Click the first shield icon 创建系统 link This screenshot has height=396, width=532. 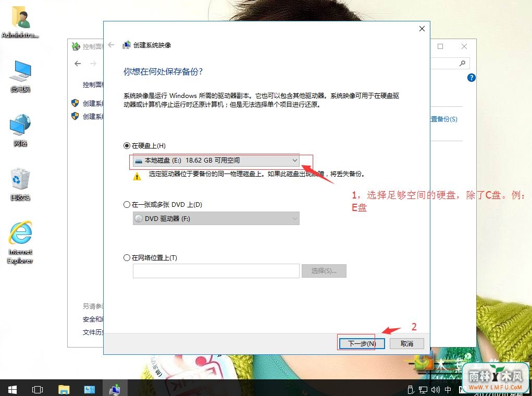tap(75, 103)
